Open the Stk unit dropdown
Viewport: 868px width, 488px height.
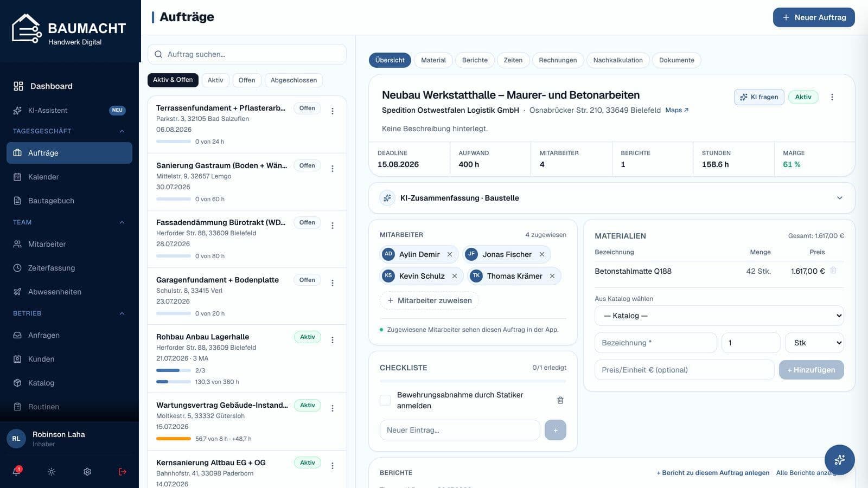[x=814, y=343]
